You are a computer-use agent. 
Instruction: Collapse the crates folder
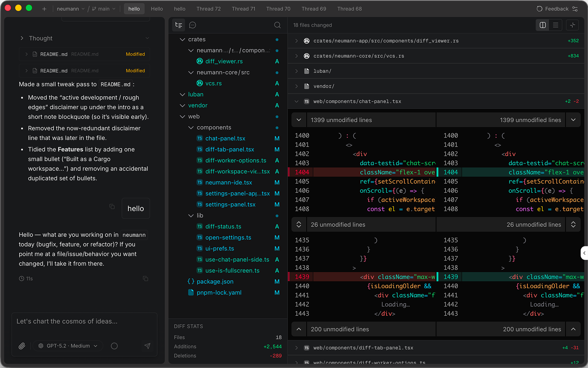tap(182, 39)
